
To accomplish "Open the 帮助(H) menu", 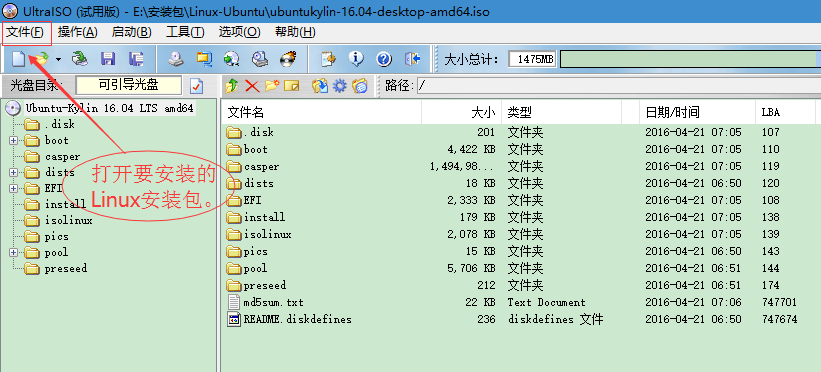I will [295, 32].
